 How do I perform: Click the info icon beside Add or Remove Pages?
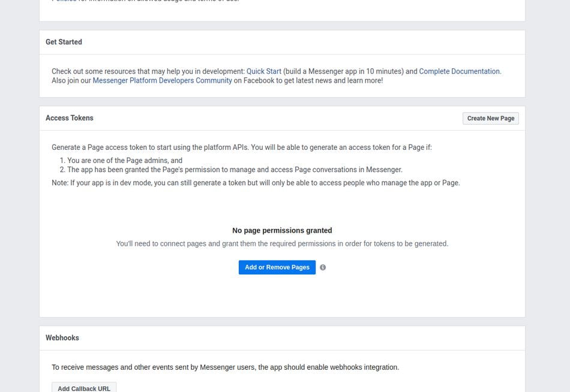[323, 267]
